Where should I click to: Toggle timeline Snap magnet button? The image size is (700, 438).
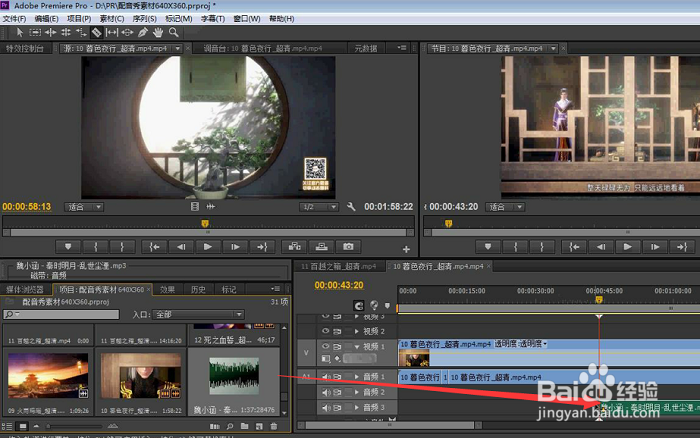click(x=359, y=305)
